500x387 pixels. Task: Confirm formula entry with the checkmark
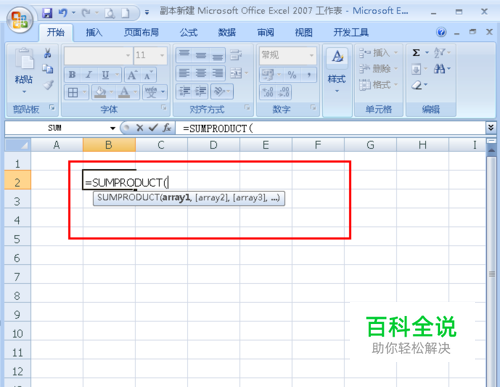point(153,128)
